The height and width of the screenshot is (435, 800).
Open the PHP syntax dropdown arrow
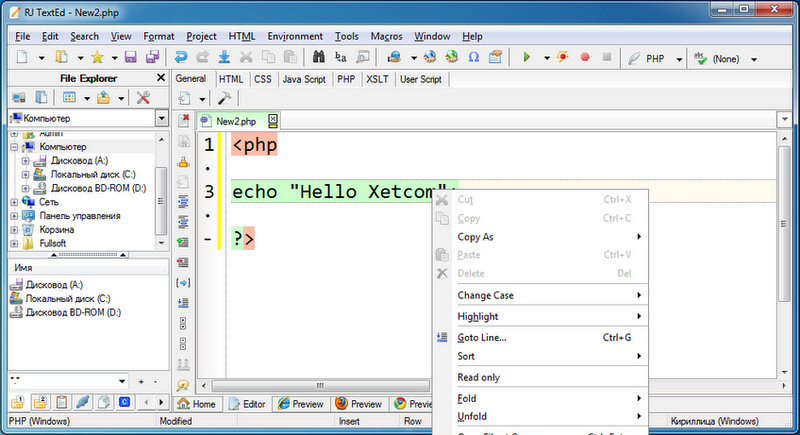[x=679, y=60]
